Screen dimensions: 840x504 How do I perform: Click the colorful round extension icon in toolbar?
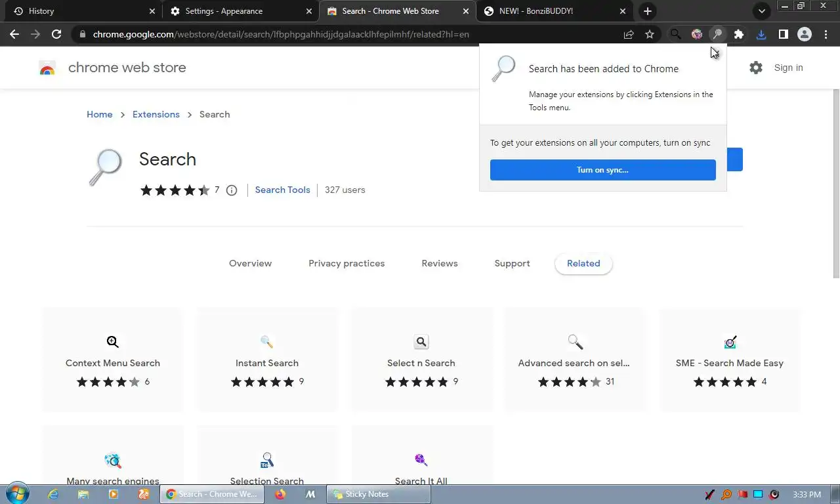coord(697,34)
